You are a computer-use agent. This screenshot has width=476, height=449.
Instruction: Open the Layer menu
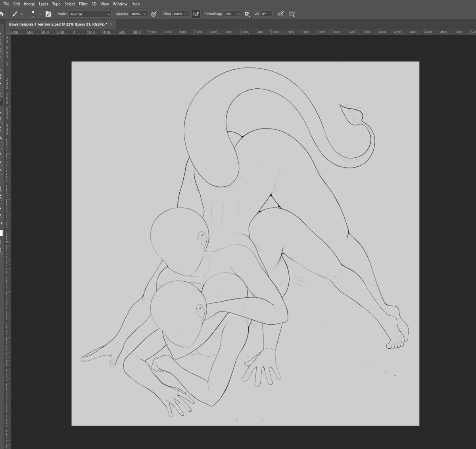(x=44, y=4)
